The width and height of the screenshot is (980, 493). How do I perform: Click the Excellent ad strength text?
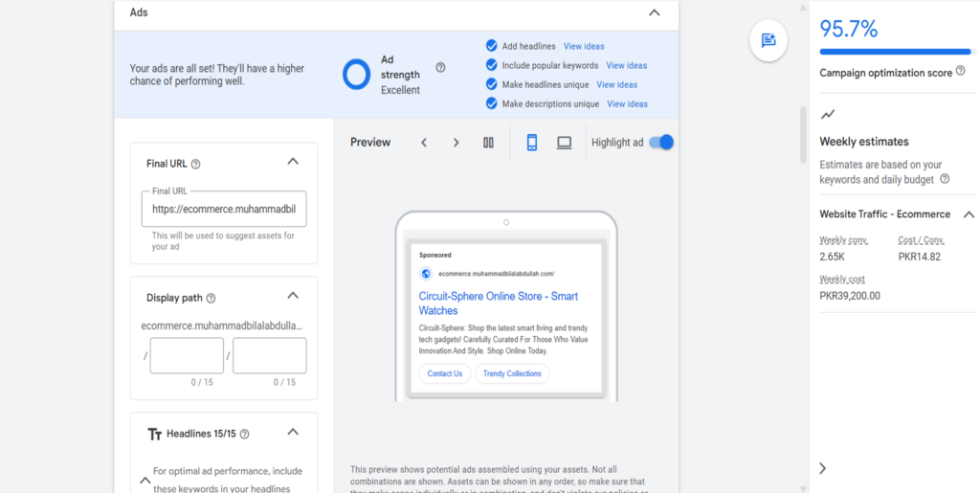point(401,90)
